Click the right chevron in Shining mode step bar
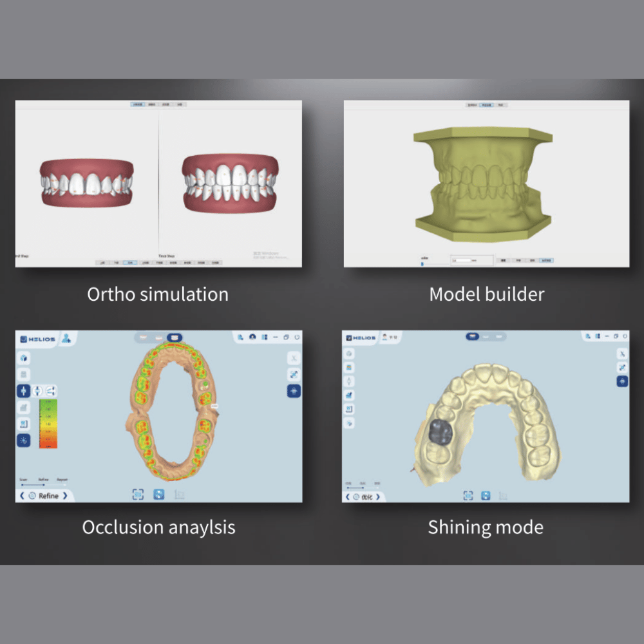Image resolution: width=644 pixels, height=644 pixels. point(377,497)
